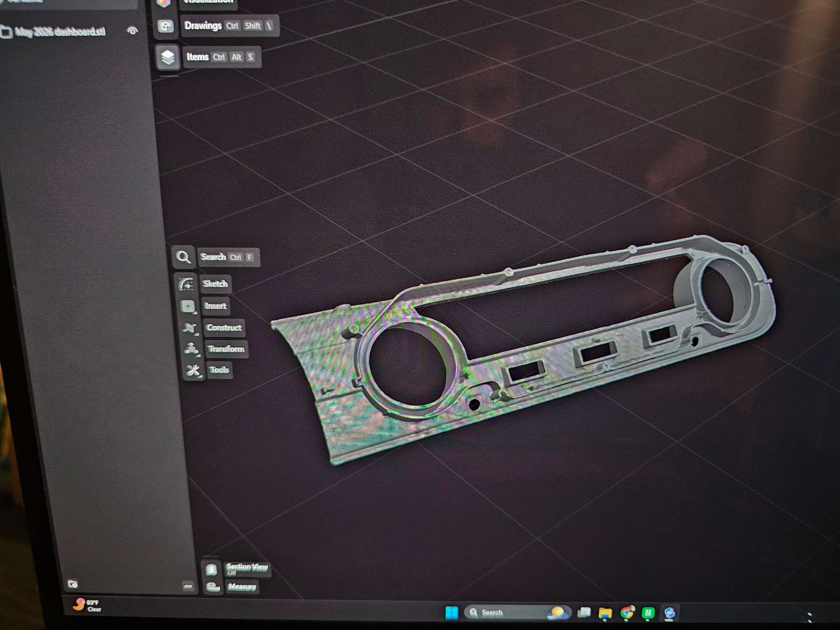This screenshot has height=630, width=840.
Task: Click the body icon beside dashboard.stl
Action: tap(6, 32)
